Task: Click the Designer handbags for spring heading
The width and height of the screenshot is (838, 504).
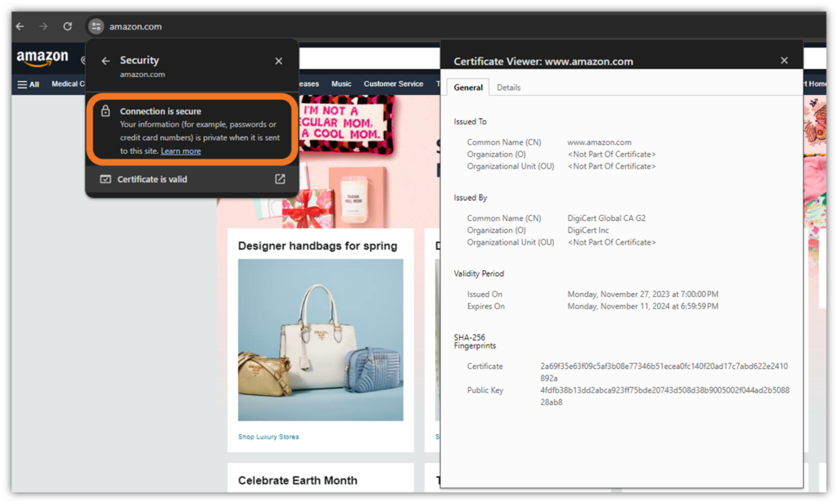Action: pyautogui.click(x=318, y=245)
